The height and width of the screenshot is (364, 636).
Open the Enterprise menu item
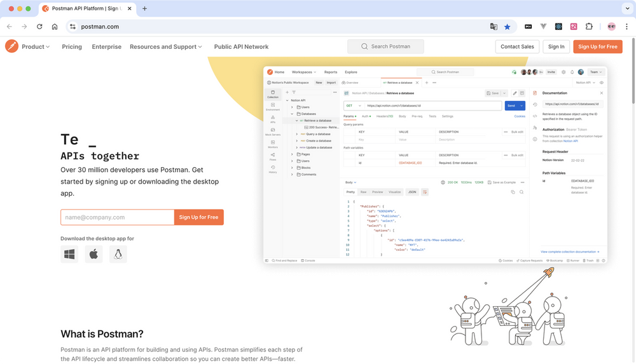[x=106, y=46]
